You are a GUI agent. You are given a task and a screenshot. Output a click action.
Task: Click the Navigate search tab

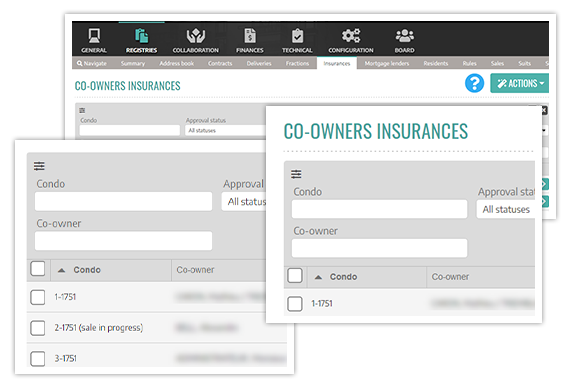[x=92, y=63]
